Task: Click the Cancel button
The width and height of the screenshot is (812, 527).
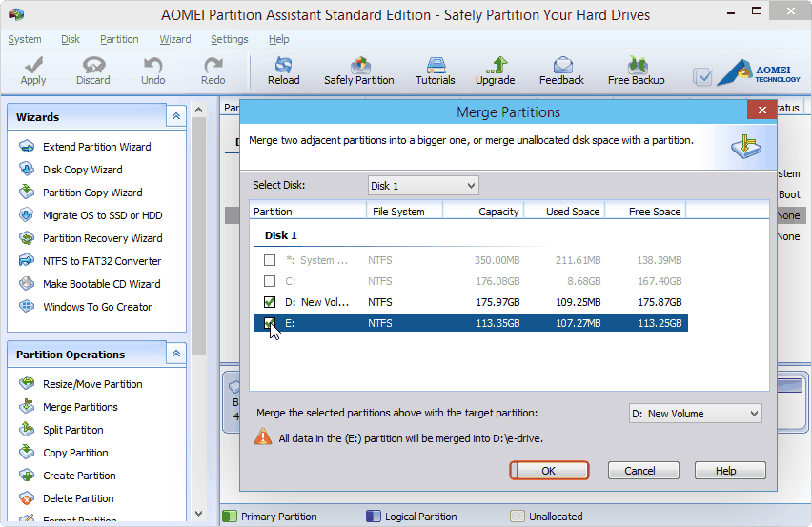Action: [643, 471]
